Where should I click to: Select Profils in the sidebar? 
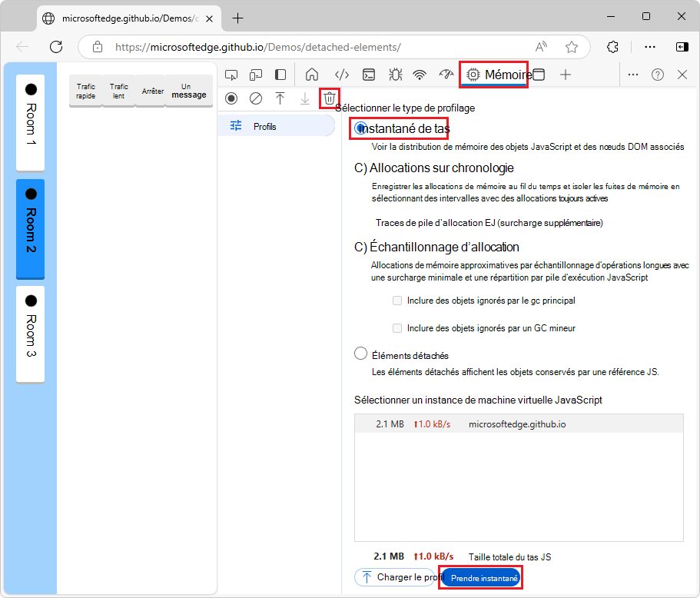click(277, 126)
